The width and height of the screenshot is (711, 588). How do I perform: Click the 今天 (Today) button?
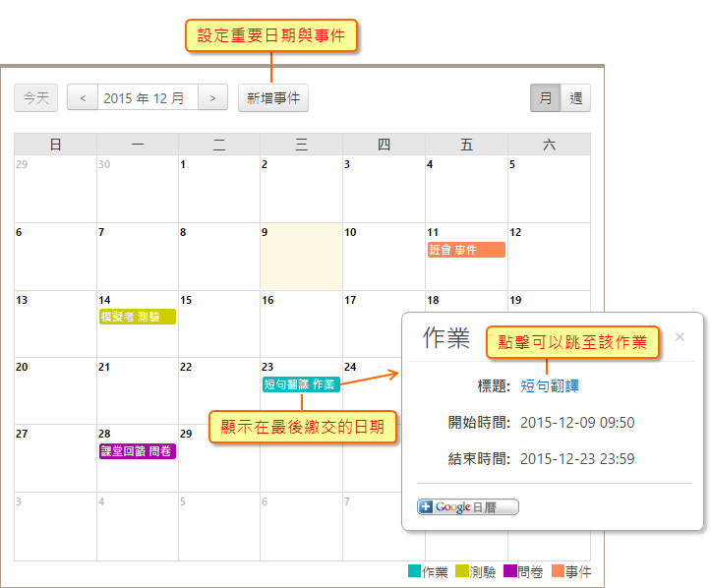36,98
